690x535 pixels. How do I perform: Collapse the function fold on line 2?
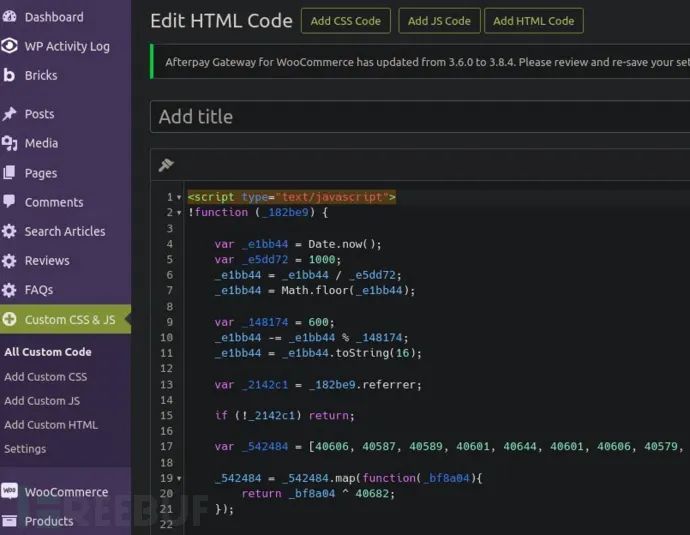pyautogui.click(x=179, y=213)
